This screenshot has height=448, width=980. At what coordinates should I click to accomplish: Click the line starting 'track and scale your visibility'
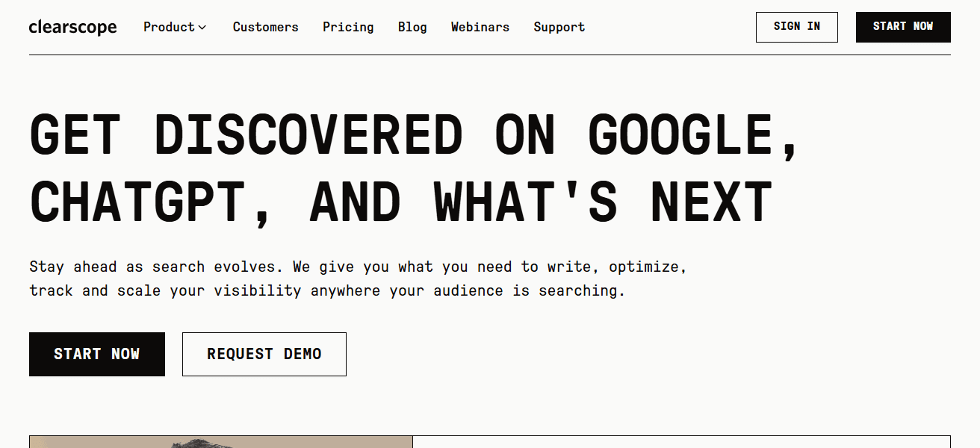click(x=327, y=290)
